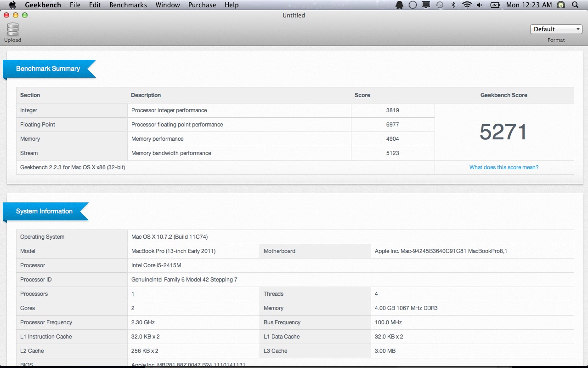Click Mac OS X 10.7.2 build value

point(170,237)
